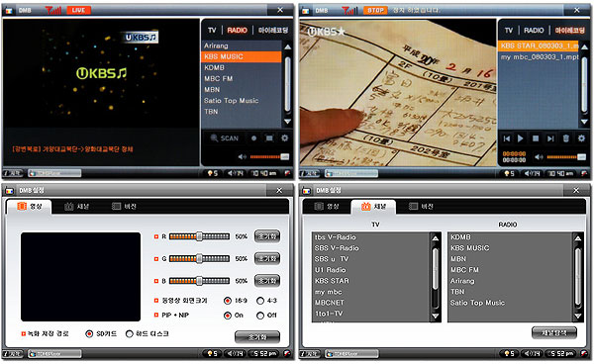Screen dimensions: 594x364
Task: Click the record dot icon beside SCAN
Action: [x=253, y=138]
